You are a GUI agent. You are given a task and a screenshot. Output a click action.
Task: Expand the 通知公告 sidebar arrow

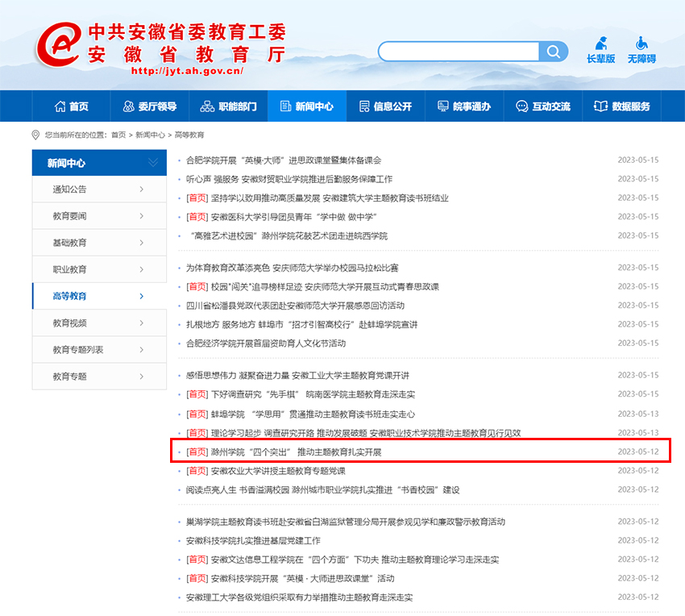pyautogui.click(x=142, y=189)
